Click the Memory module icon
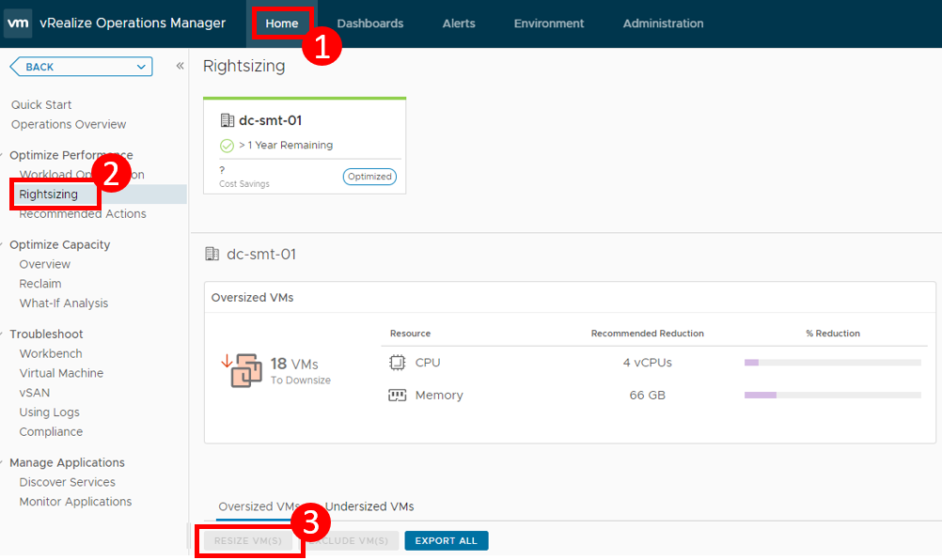Screen dimensions: 942x560 [x=397, y=395]
